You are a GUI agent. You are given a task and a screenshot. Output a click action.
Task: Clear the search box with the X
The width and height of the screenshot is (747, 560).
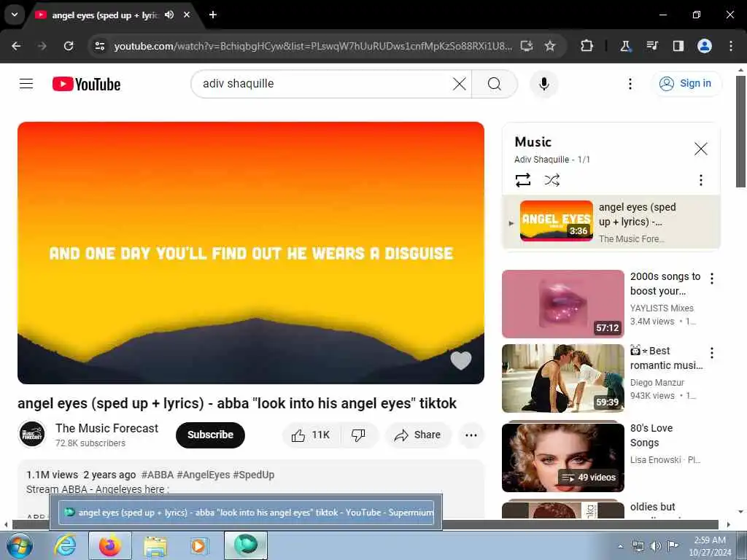click(x=460, y=84)
